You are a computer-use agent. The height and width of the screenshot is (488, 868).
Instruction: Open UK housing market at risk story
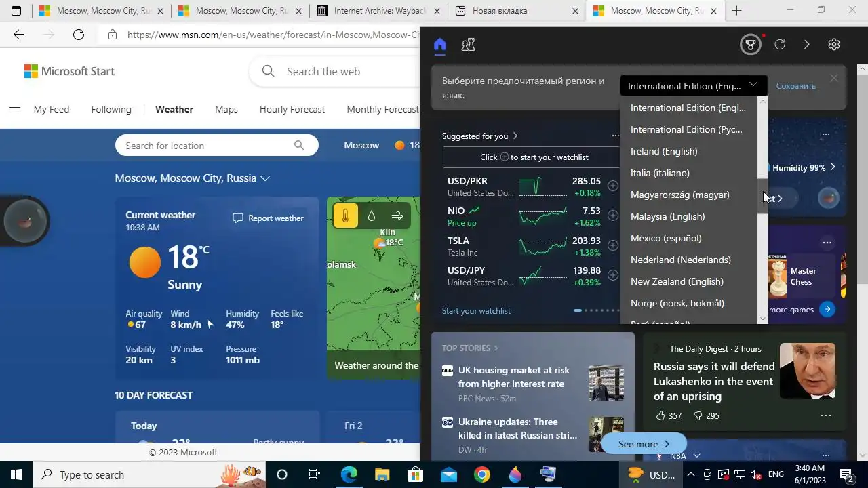[x=513, y=377]
